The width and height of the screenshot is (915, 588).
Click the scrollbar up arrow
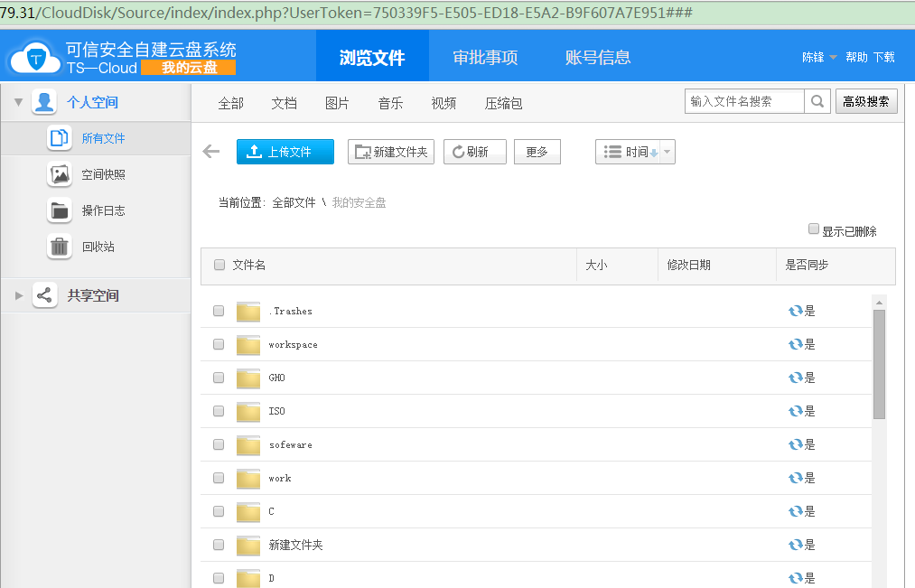pyautogui.click(x=880, y=303)
